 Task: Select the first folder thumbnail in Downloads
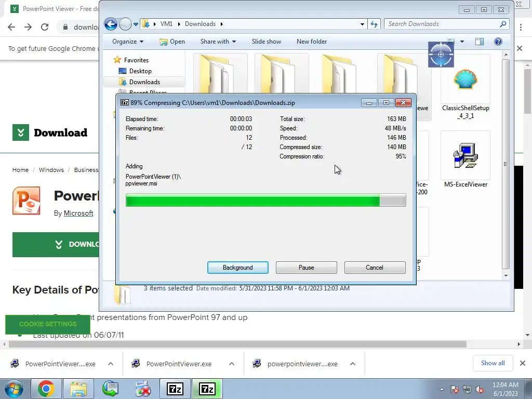pyautogui.click(x=220, y=74)
